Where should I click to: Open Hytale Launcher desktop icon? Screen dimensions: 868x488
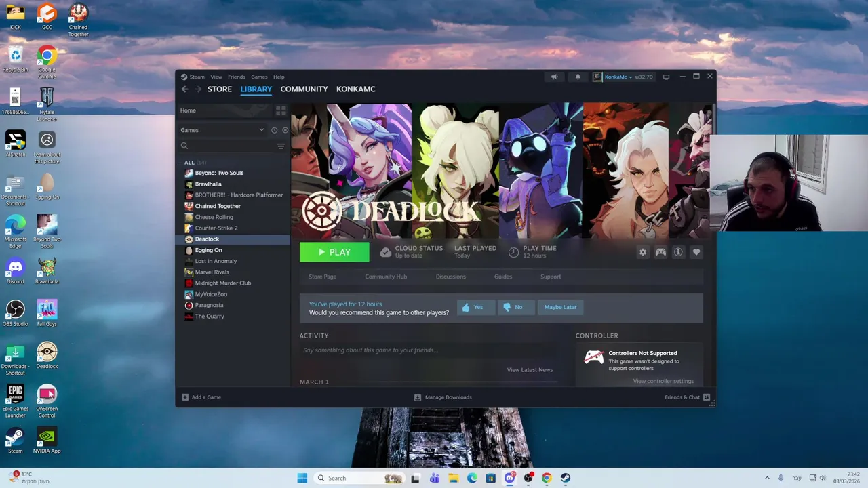47,105
